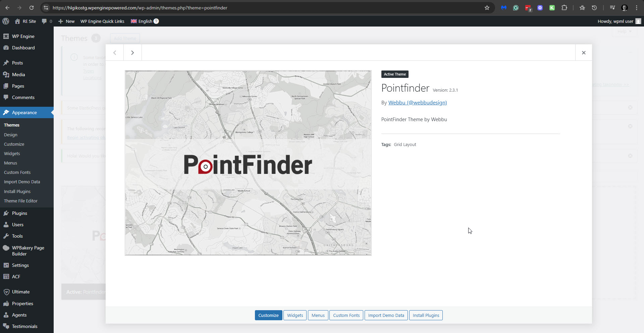Click the Active Theme badge
This screenshot has height=333, width=644.
click(x=395, y=74)
